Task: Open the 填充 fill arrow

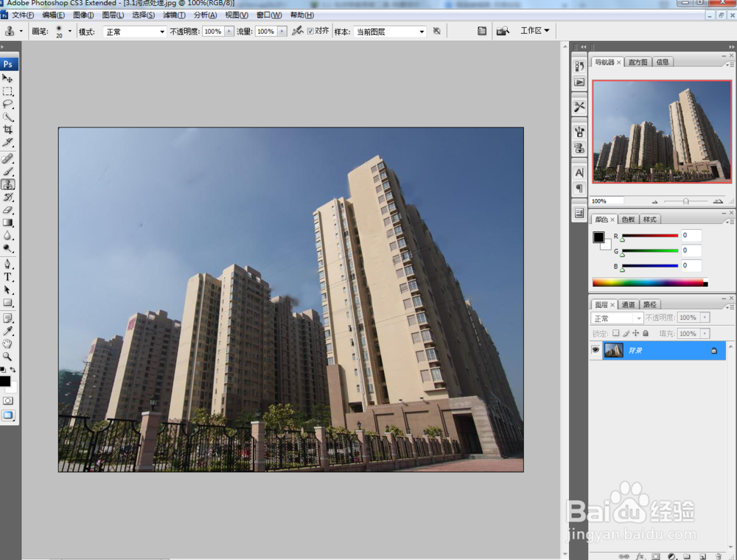Action: pos(705,334)
